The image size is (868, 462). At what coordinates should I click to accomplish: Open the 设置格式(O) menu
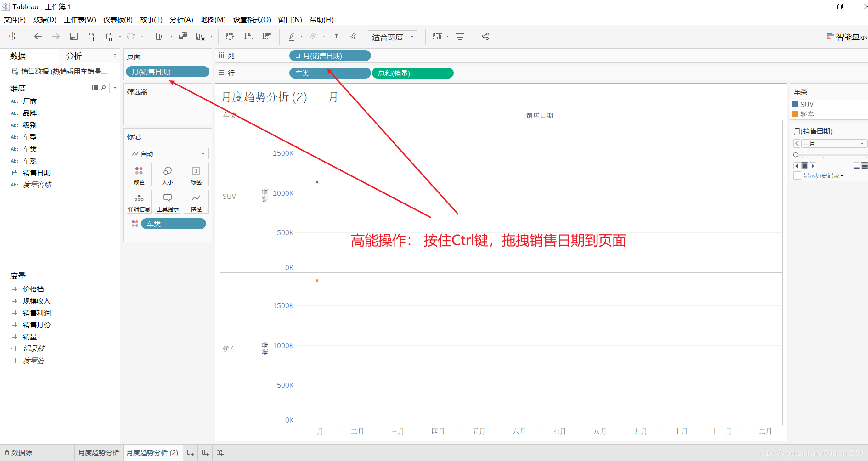coord(252,19)
